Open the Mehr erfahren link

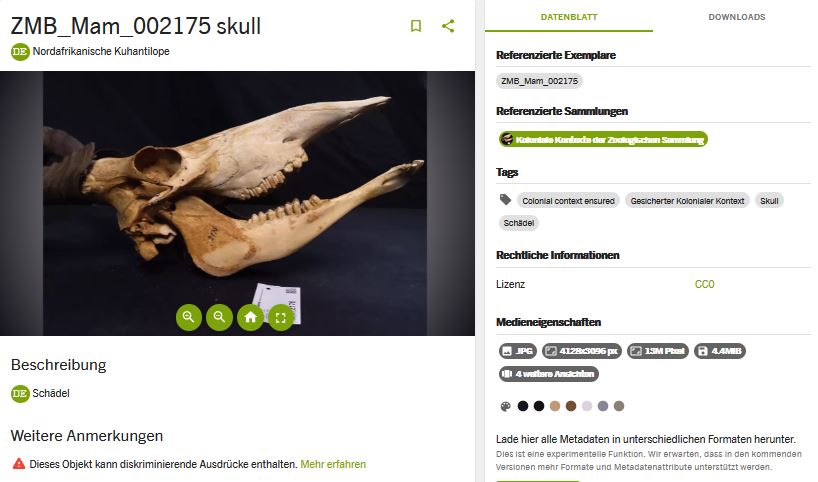[333, 464]
